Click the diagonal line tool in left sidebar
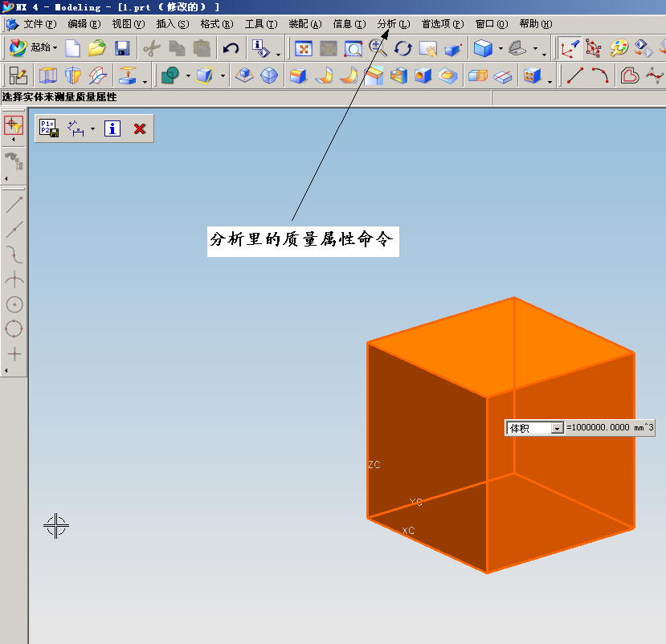Viewport: 666px width, 644px height. click(x=14, y=205)
